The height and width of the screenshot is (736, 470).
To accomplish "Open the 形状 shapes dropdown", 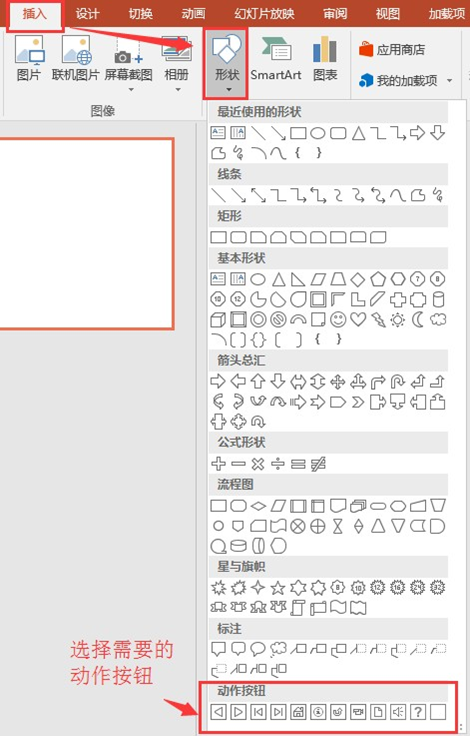I will coord(226,63).
